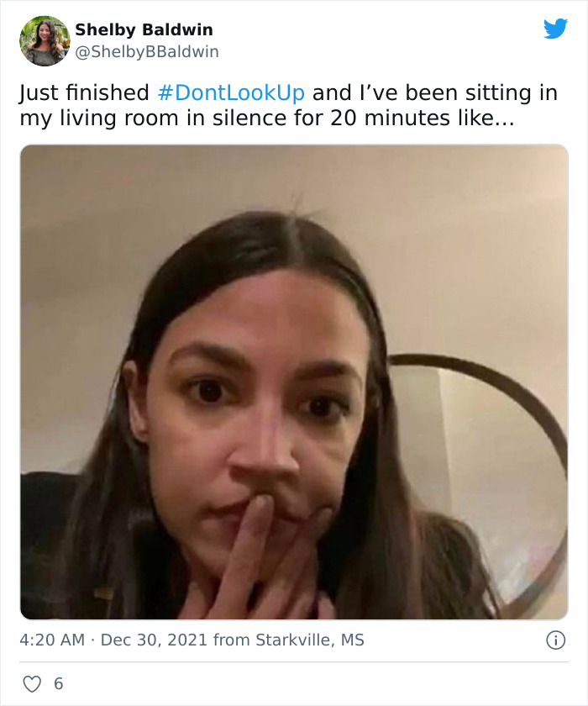Click Shelby Baldwin's profile avatar
Screen dimensions: 588x706
click(44, 38)
